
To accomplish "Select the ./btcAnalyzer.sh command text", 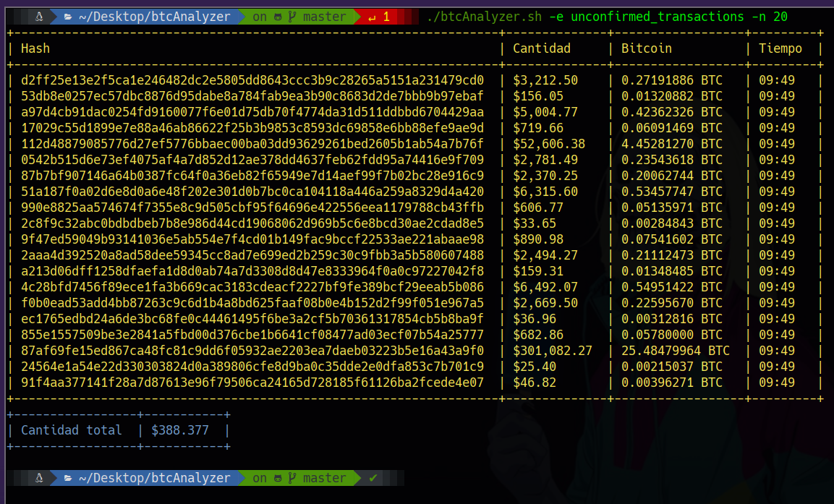I will click(485, 17).
